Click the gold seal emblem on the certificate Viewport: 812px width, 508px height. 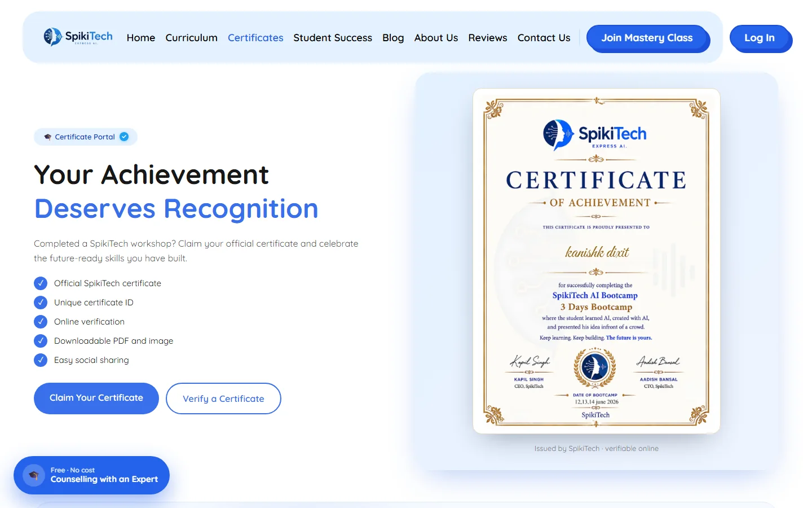595,367
